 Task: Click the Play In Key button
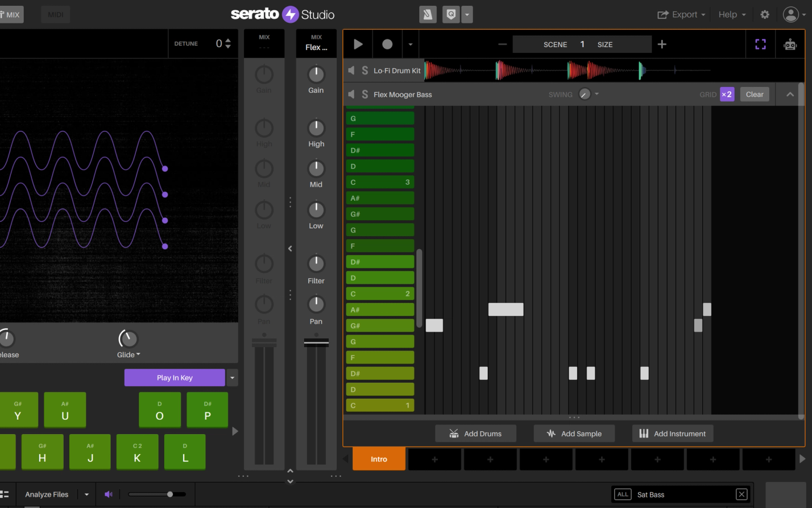pyautogui.click(x=175, y=377)
